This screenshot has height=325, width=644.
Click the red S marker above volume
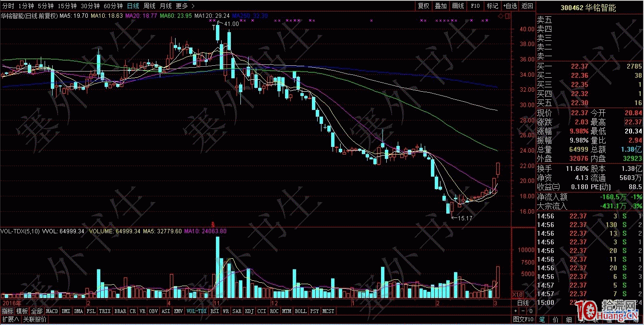213,224
